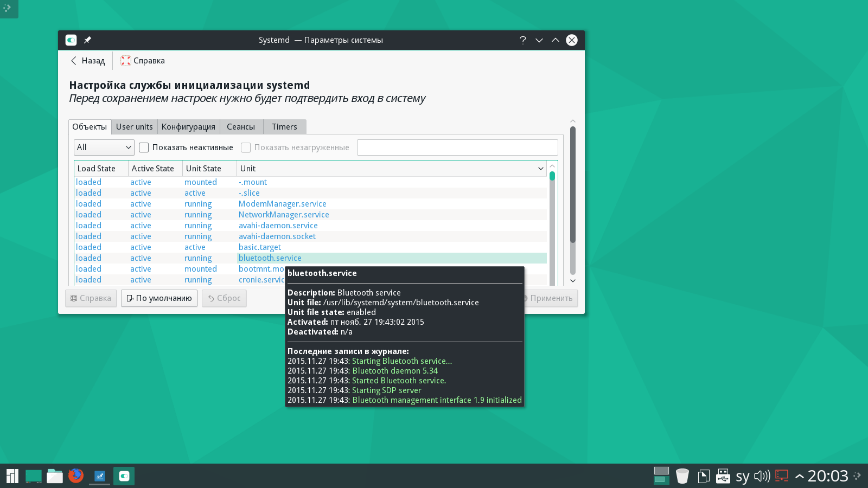Open the 'All' unit type filter dropdown
This screenshot has height=488, width=868.
tap(104, 147)
